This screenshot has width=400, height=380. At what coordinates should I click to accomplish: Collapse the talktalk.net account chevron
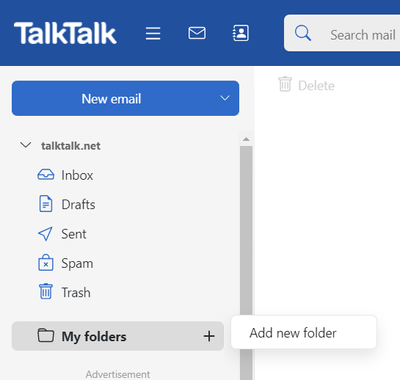[x=26, y=145]
